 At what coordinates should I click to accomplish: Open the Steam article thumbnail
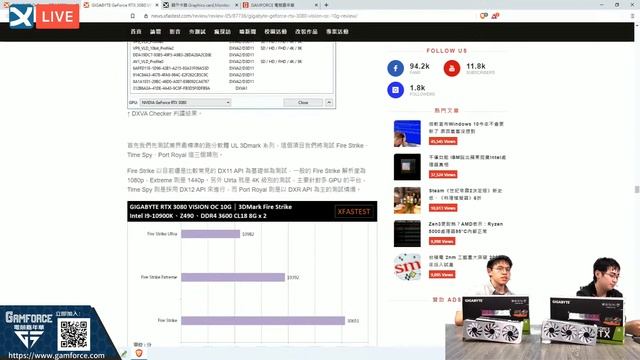407,200
